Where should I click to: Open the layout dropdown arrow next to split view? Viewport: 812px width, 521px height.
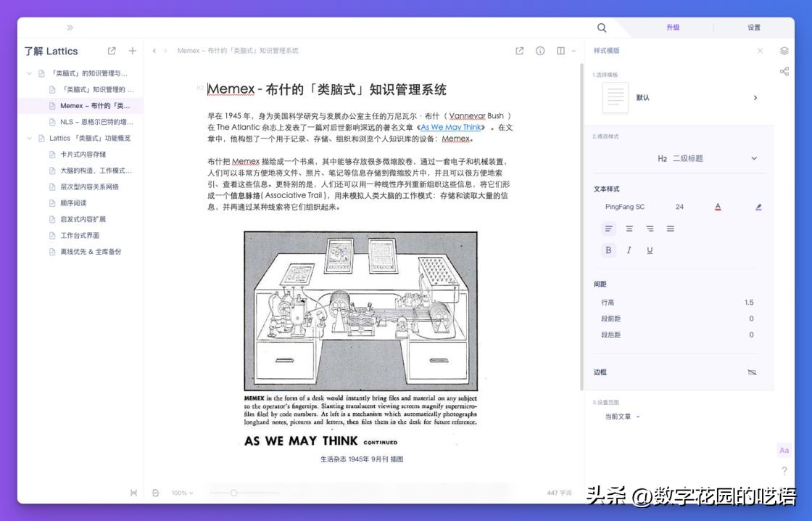coord(573,51)
